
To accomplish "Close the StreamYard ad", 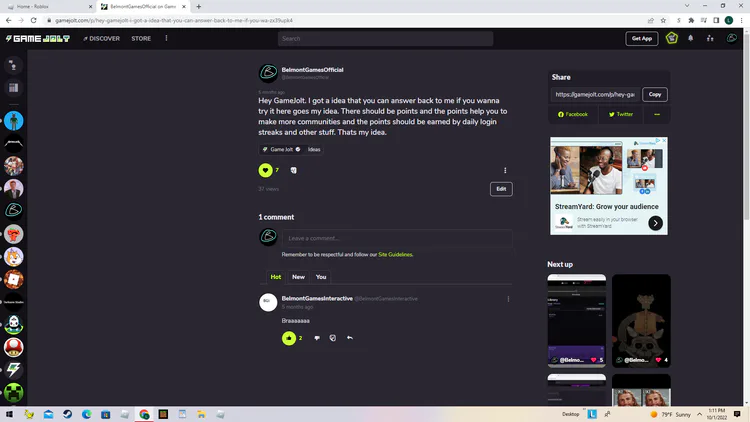I will pos(664,140).
